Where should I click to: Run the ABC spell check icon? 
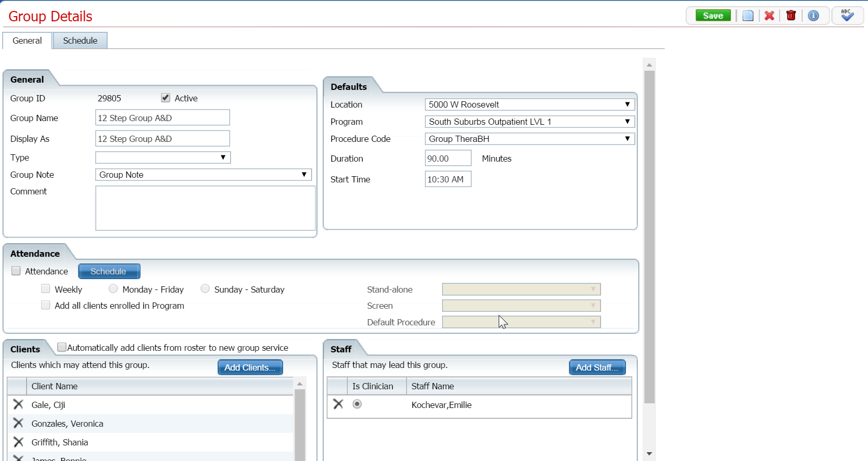pos(847,16)
